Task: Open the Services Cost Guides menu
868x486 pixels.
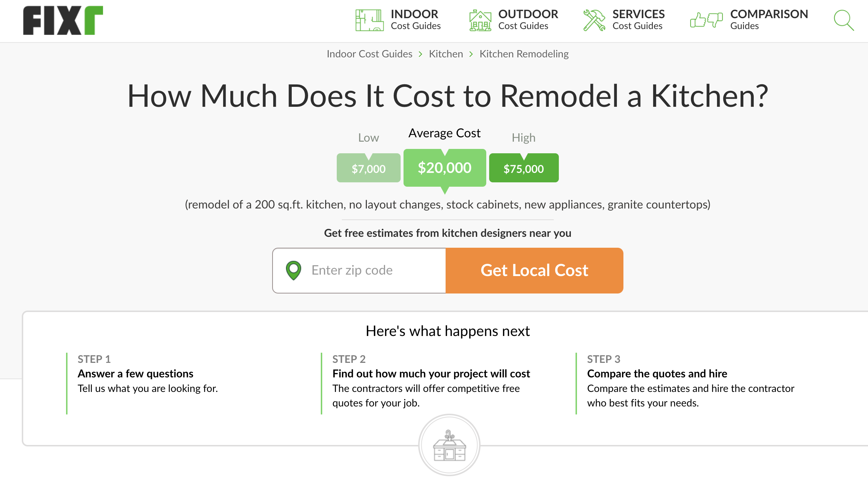Action: (638, 20)
